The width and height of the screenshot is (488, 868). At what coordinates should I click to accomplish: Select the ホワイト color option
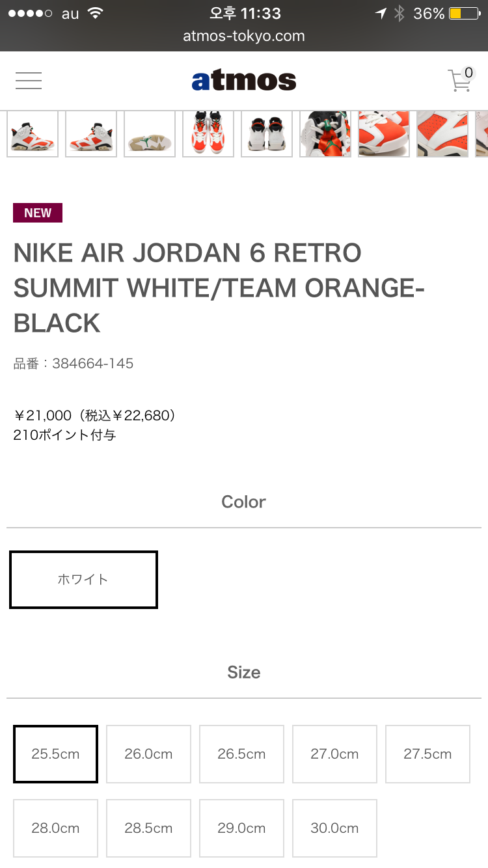[83, 579]
